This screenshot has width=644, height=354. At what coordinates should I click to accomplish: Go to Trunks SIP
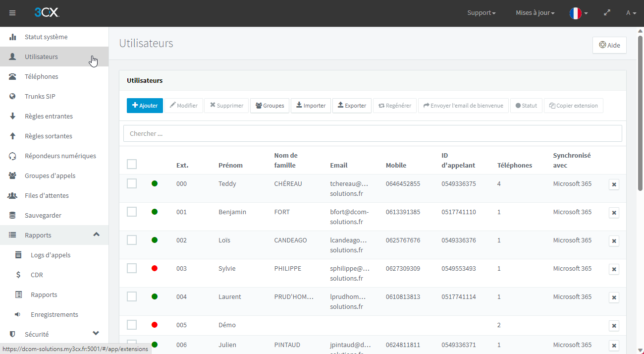[54, 96]
